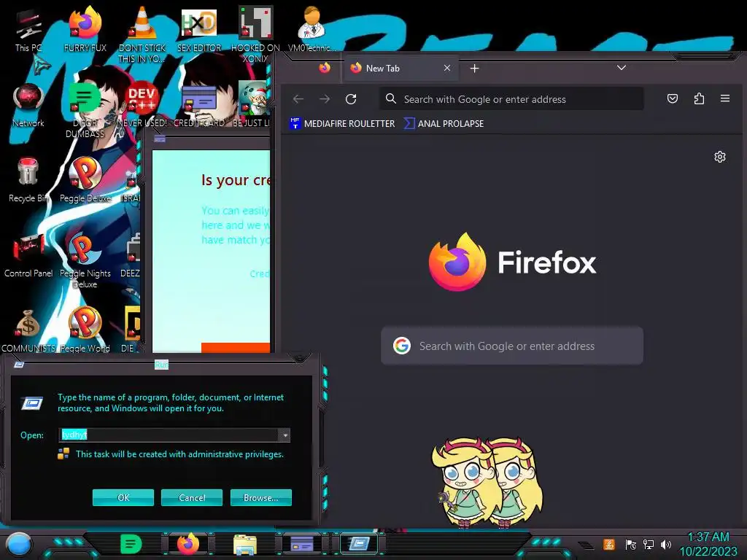The image size is (747, 560).
Task: Open the Dev-C++ NEVER USED shortcut
Action: [x=142, y=105]
